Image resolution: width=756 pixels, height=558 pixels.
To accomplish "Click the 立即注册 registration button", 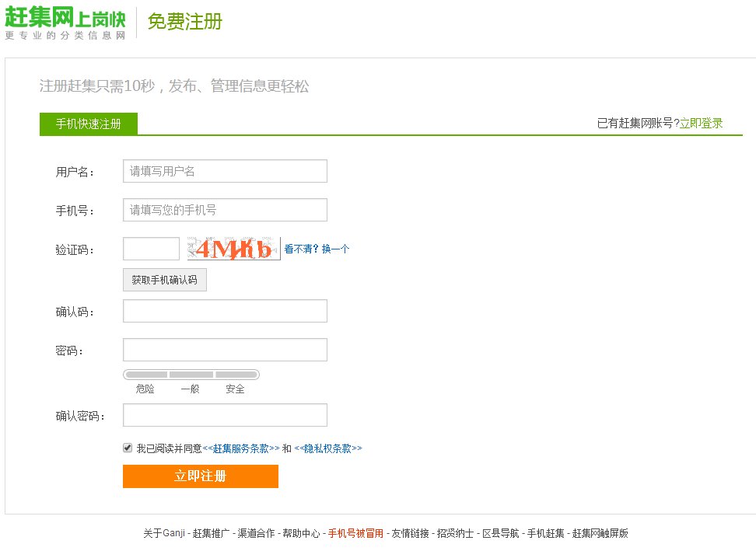I will pos(200,477).
